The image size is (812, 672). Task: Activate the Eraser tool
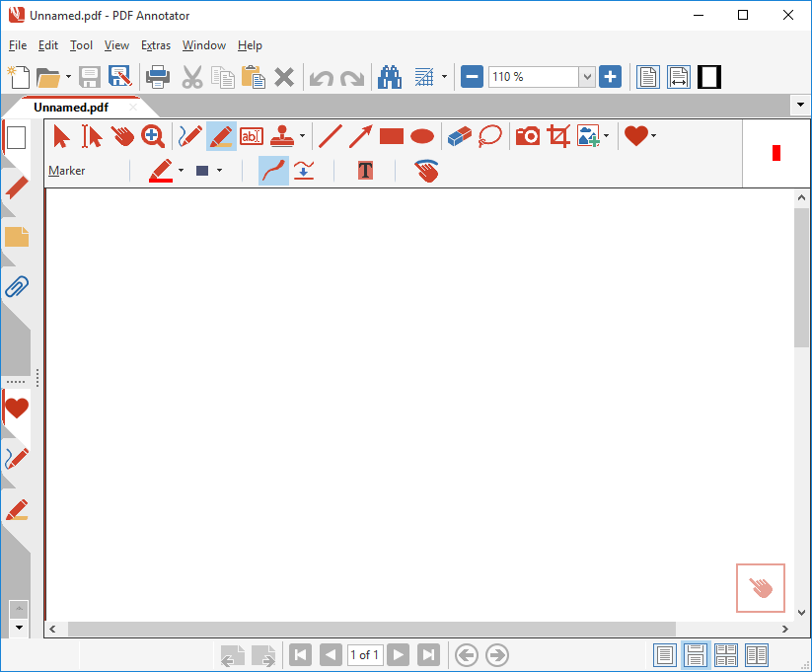457,136
